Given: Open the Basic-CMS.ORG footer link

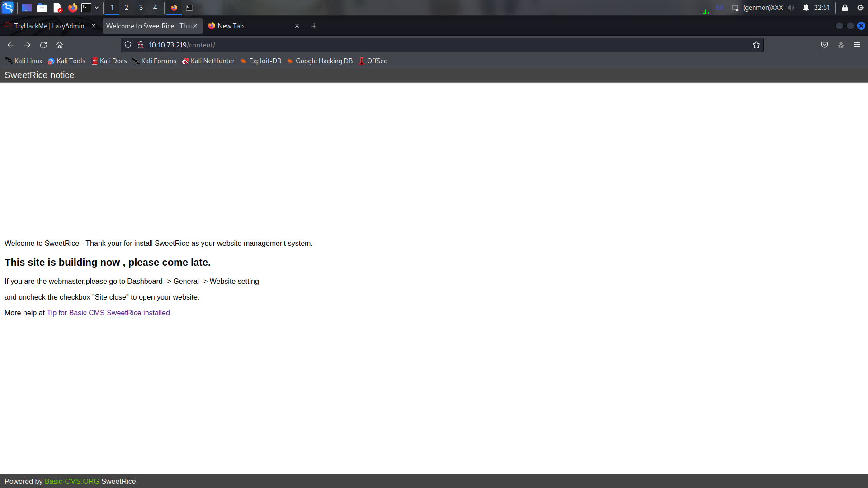Looking at the screenshot, I should pos(72,481).
